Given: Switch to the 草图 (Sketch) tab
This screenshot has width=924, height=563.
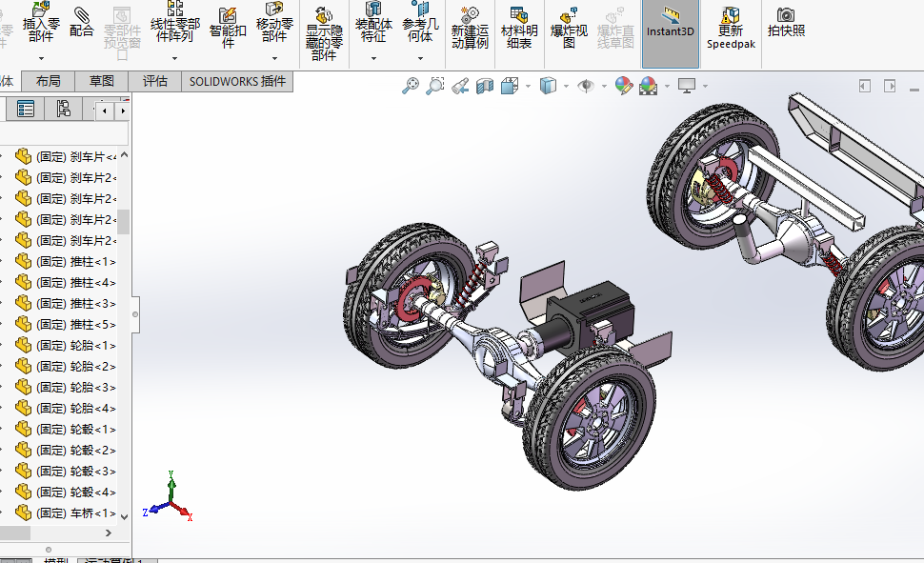Looking at the screenshot, I should click(x=101, y=81).
